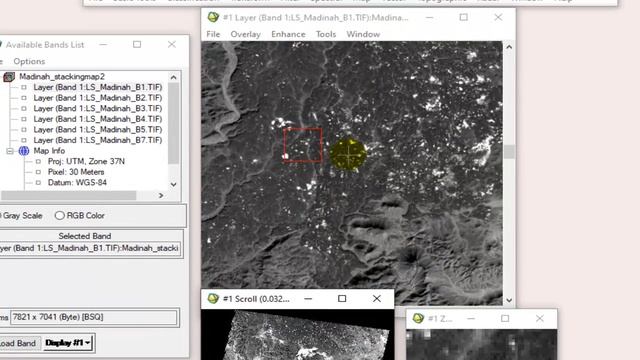Screen dimensions: 640x360
Task: Open Options menu in Available Bands List
Action: point(29,61)
